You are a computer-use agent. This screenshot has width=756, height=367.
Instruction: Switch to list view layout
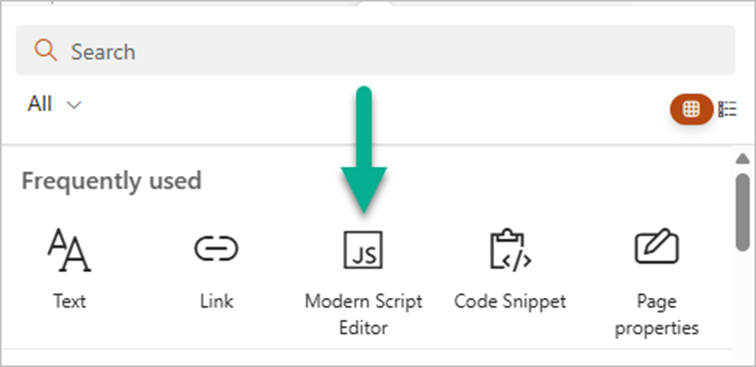click(727, 109)
